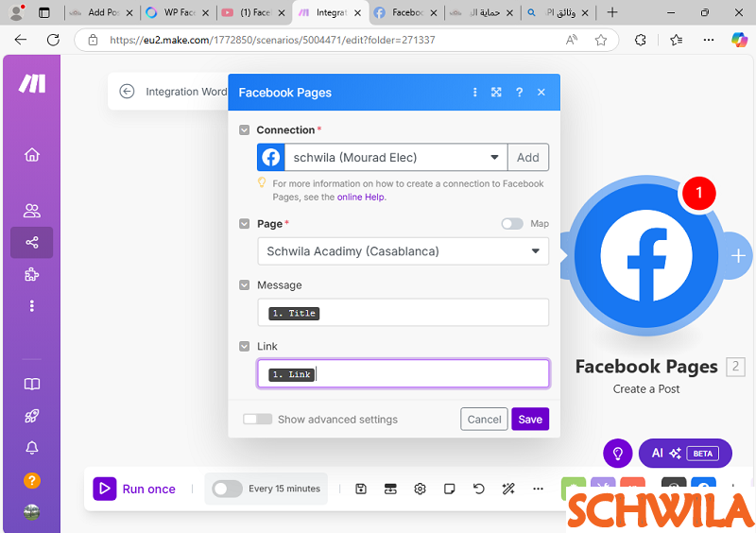This screenshot has height=533, width=756.
Task: Toggle the Page field checkbox
Action: pos(245,224)
